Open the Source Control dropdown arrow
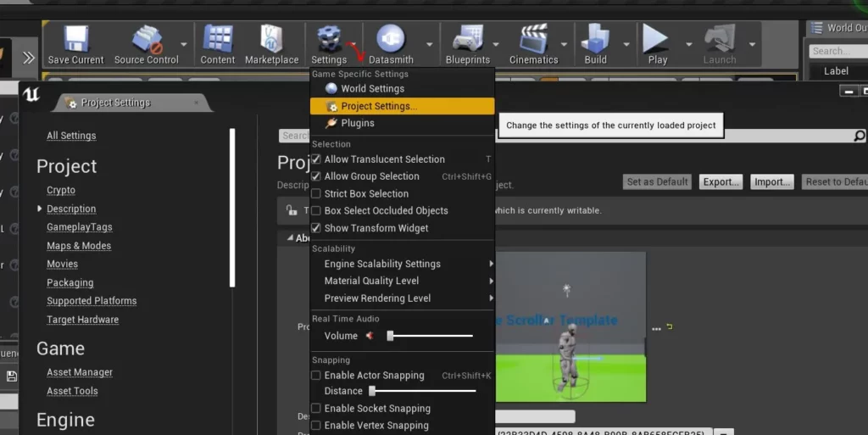The height and width of the screenshot is (435, 868). click(184, 44)
